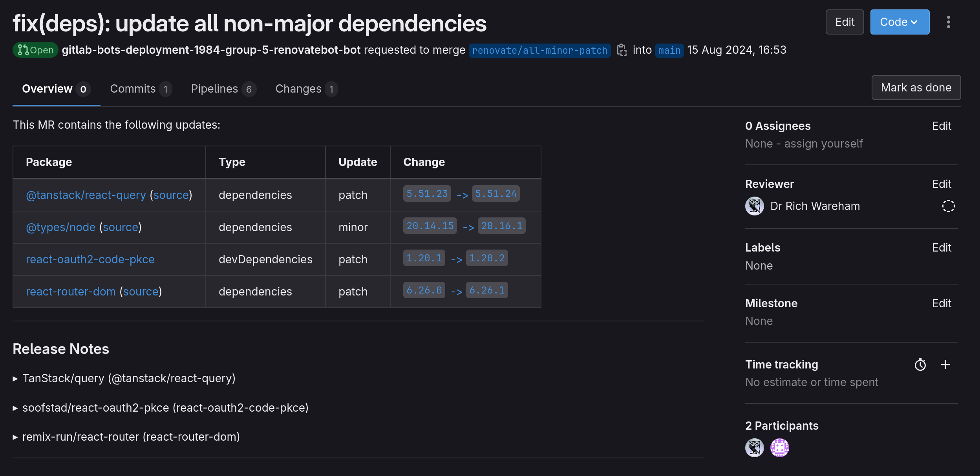The image size is (980, 476).
Task: Start the time tracking timer icon
Action: pos(920,365)
